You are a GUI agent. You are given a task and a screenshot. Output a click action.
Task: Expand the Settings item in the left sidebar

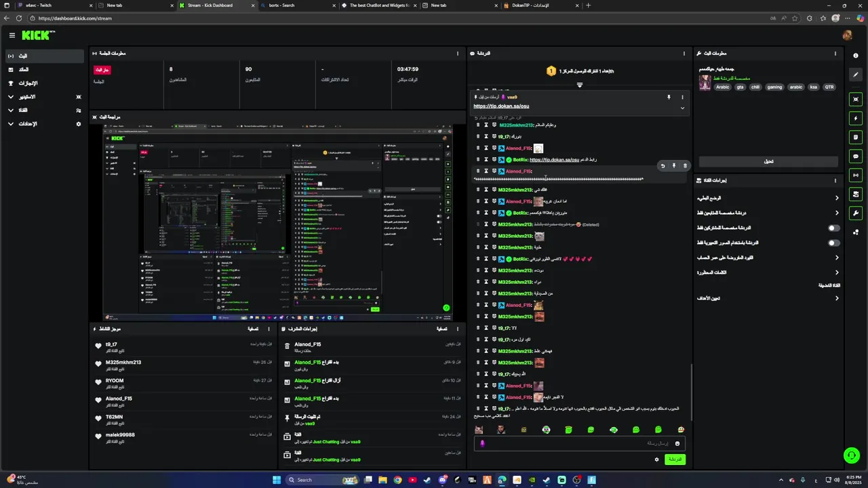tap(44, 124)
